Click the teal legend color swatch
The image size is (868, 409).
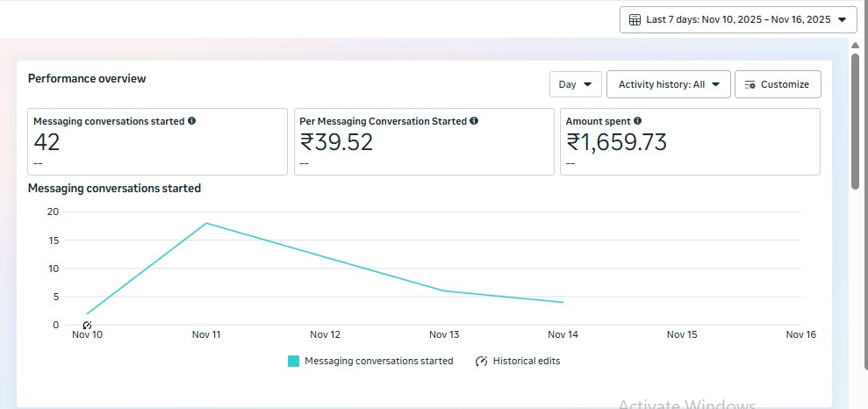tap(294, 361)
